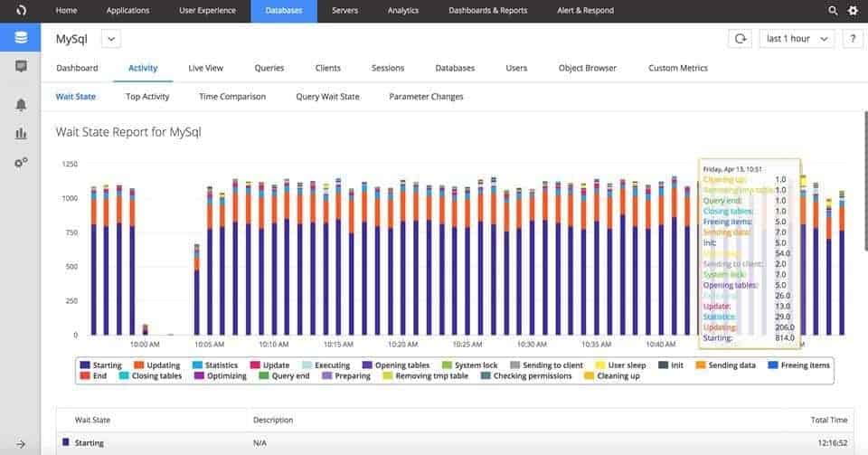Sort by the Description column header

[x=273, y=420]
